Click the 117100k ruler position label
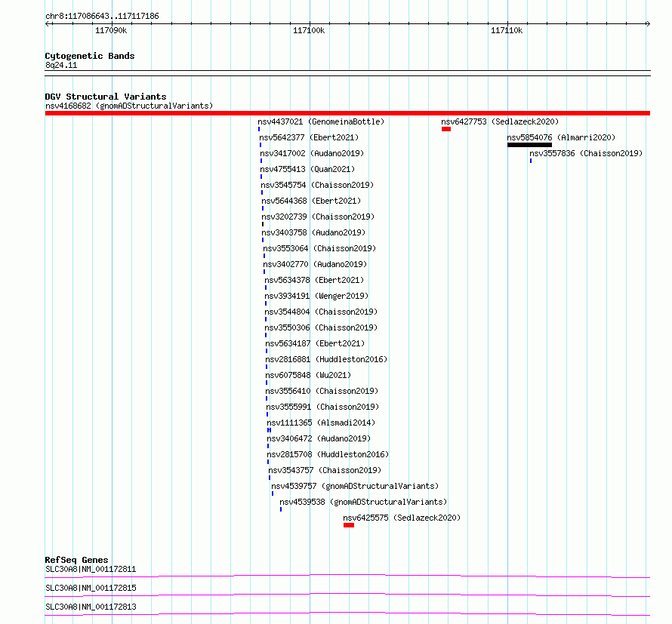The width and height of the screenshot is (672, 624). 309,31
